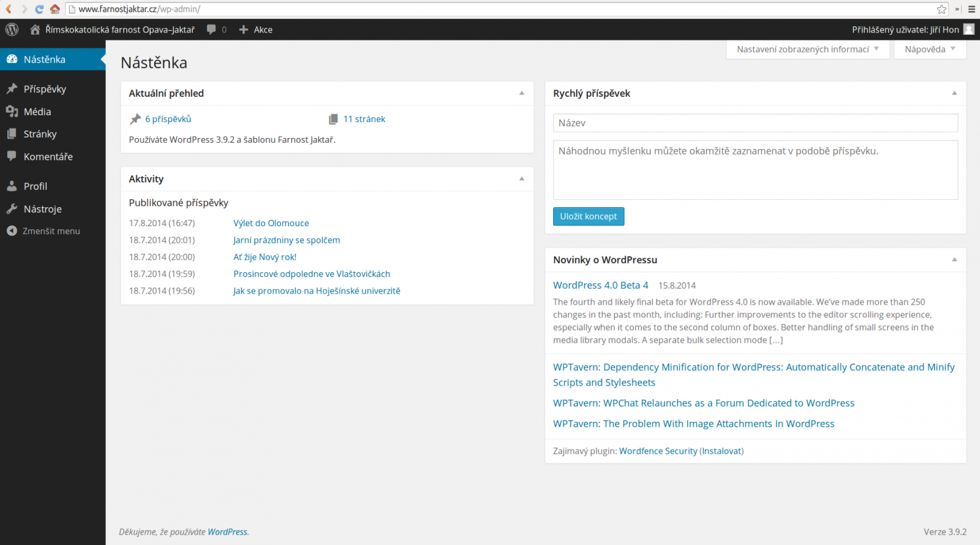This screenshot has height=545, width=980.
Task: Bookmark the page with the star icon
Action: (941, 9)
